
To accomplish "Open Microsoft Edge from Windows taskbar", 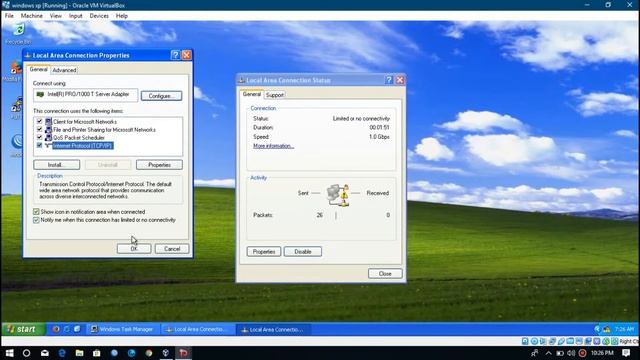I will (x=62, y=353).
